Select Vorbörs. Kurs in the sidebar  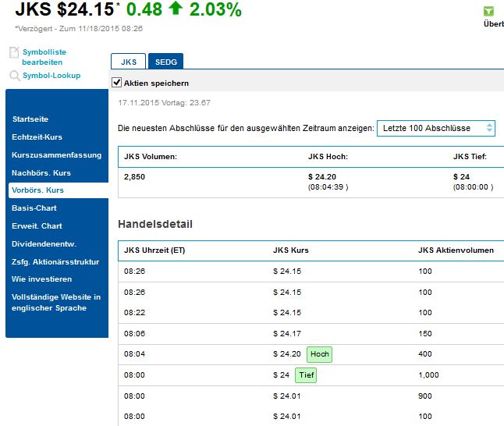tap(59, 190)
